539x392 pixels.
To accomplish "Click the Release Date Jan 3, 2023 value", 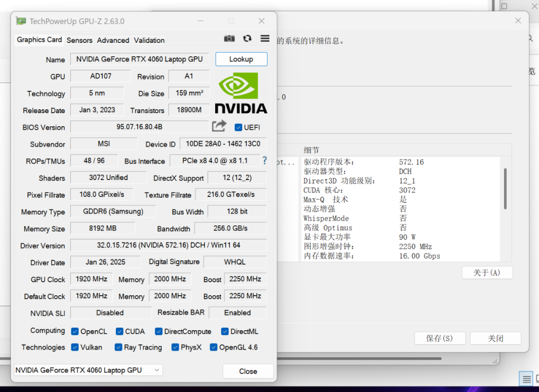I will 97,110.
